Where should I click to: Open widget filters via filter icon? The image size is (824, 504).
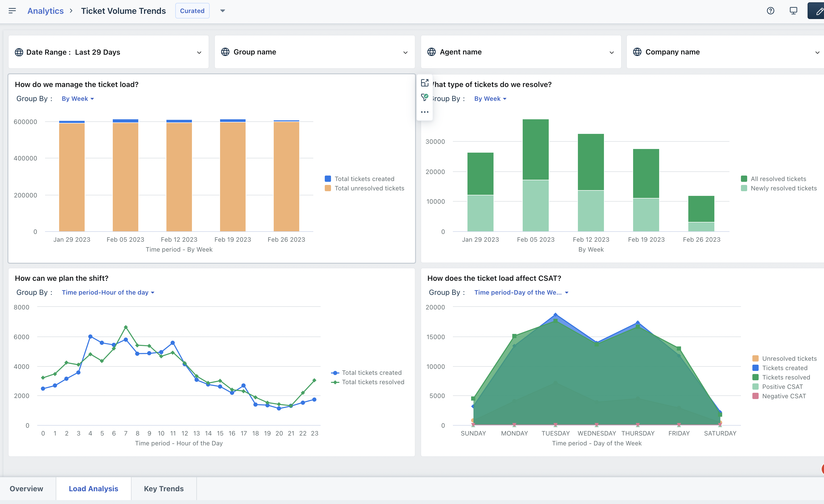pos(425,97)
